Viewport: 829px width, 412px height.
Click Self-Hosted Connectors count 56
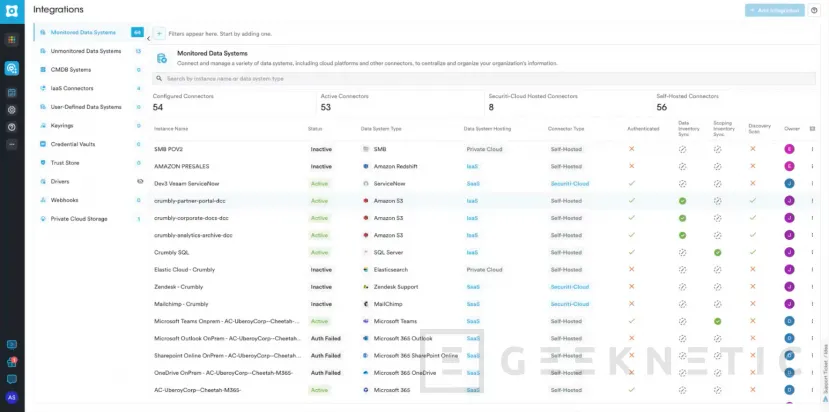[x=661, y=107]
